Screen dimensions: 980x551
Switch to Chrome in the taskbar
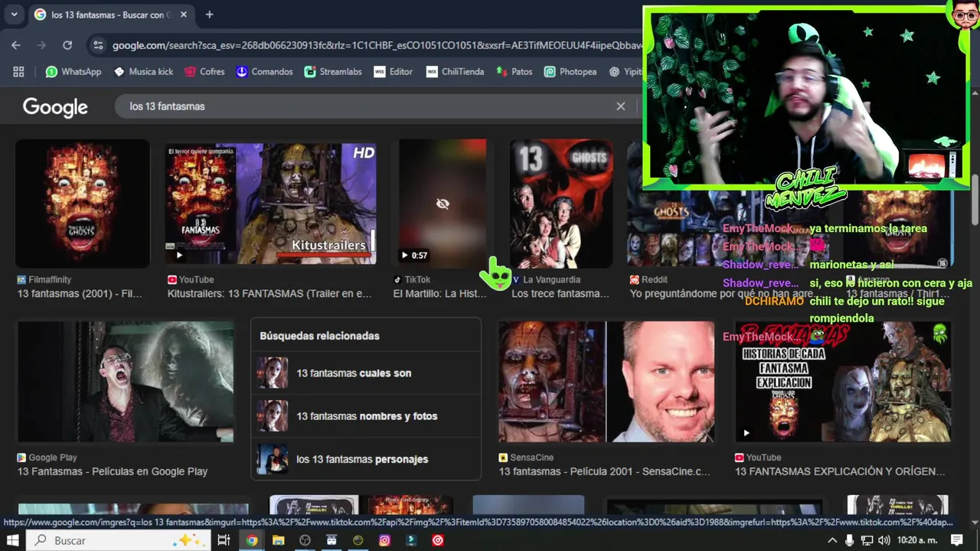click(x=251, y=540)
